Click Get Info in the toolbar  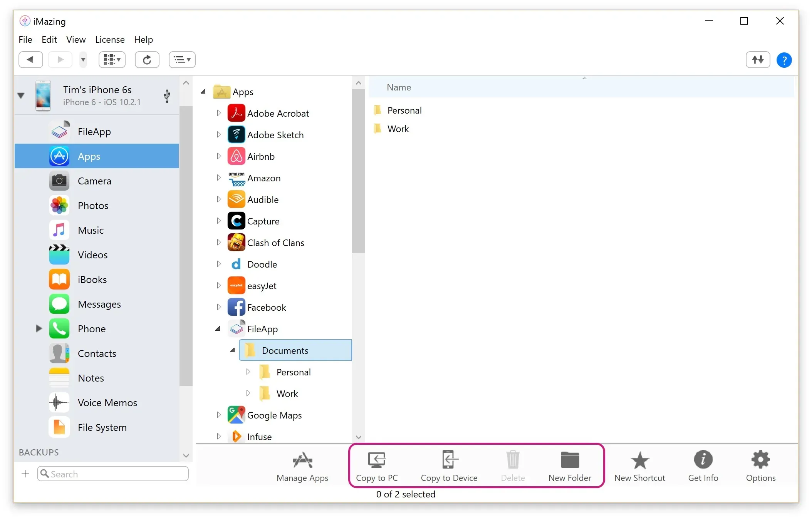click(703, 466)
